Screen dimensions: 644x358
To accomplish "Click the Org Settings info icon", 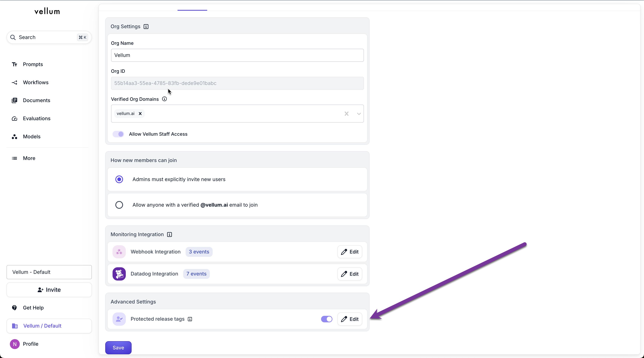I will 146,27.
